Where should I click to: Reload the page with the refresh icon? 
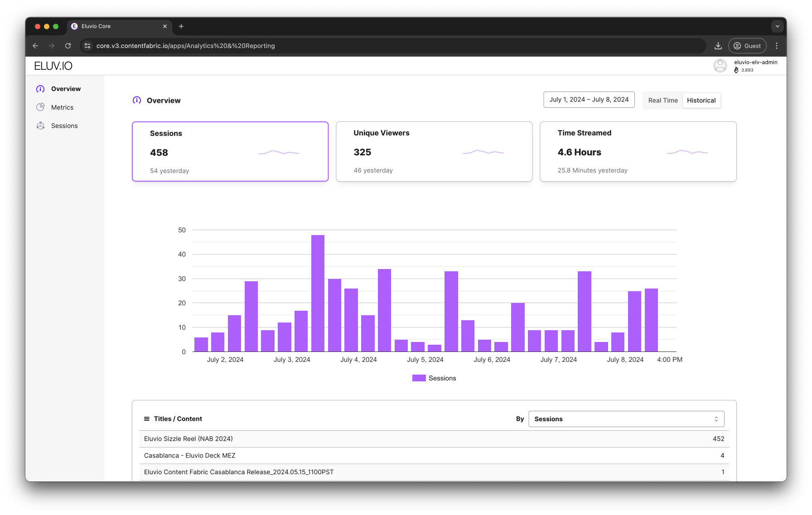[x=68, y=46]
